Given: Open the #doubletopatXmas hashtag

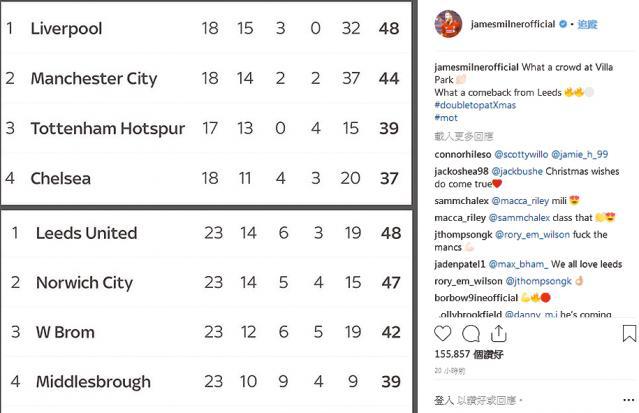Looking at the screenshot, I should [x=475, y=105].
